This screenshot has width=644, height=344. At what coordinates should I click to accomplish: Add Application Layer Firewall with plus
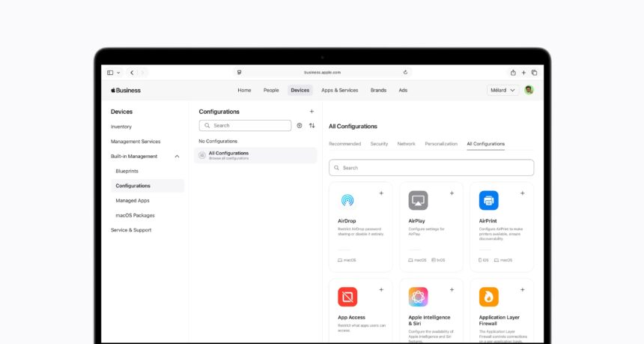click(523, 290)
